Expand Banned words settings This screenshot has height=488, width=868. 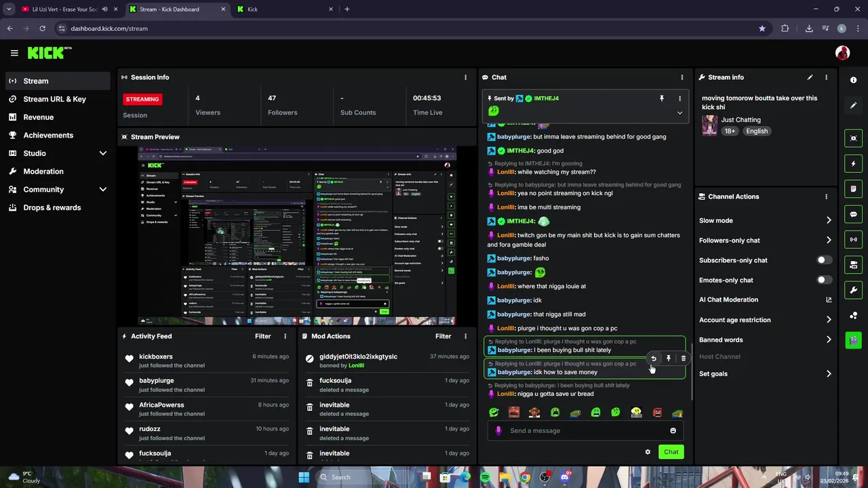829,340
